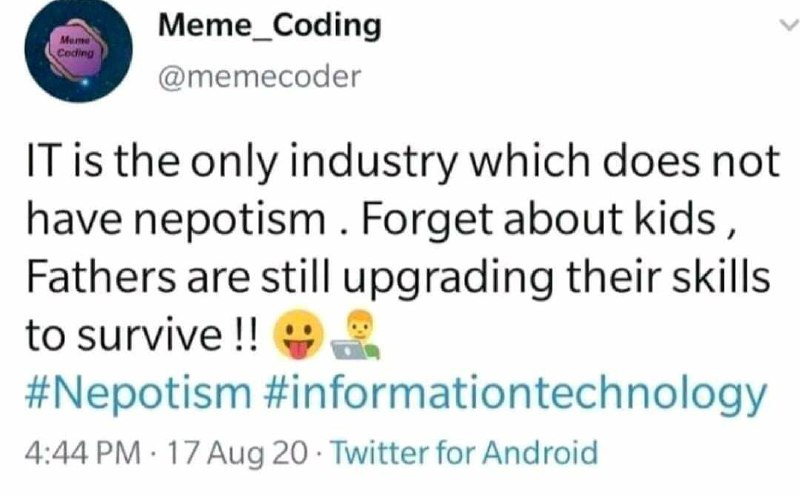Click the text 'to survive !!'

tap(142, 336)
